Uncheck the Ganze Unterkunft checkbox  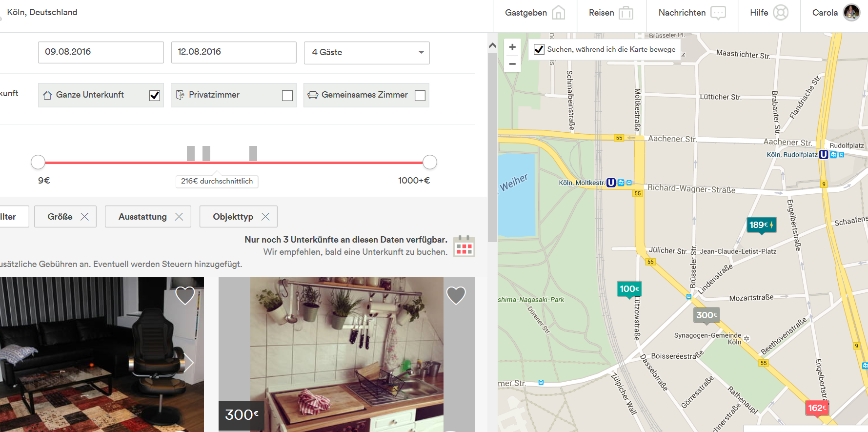click(155, 96)
